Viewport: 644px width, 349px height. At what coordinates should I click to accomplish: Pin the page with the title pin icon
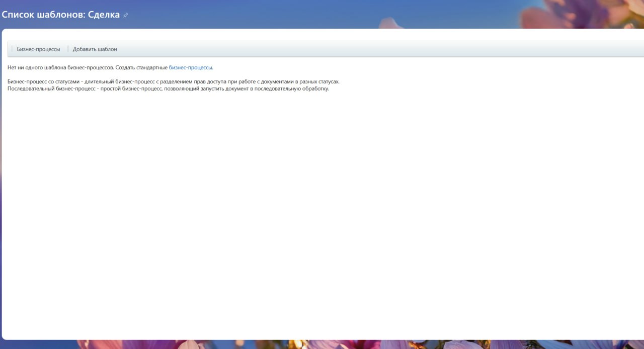click(126, 15)
